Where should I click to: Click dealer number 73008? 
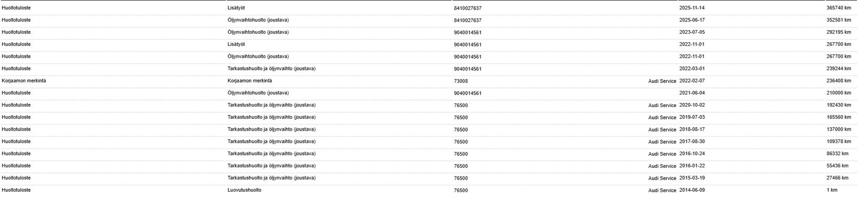[x=461, y=81]
